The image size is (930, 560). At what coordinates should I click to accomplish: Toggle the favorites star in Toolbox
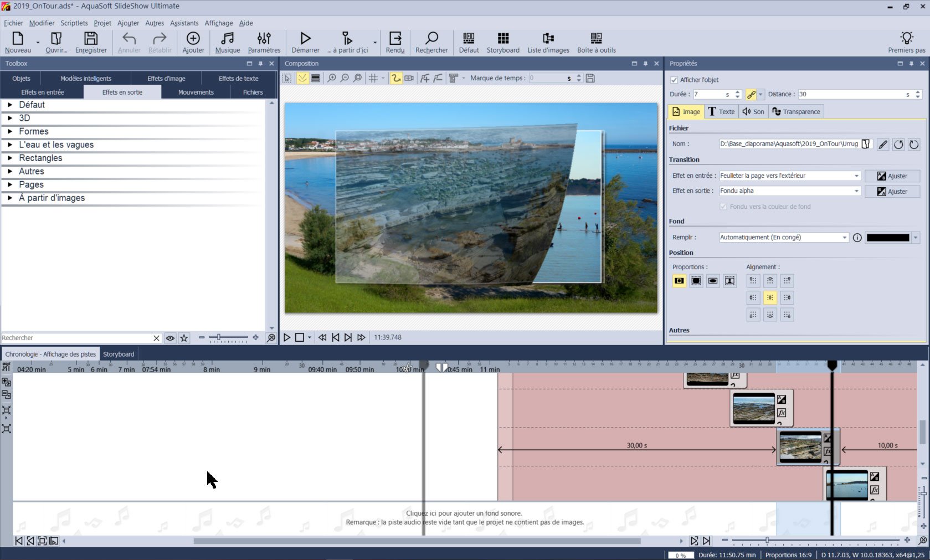(x=184, y=338)
